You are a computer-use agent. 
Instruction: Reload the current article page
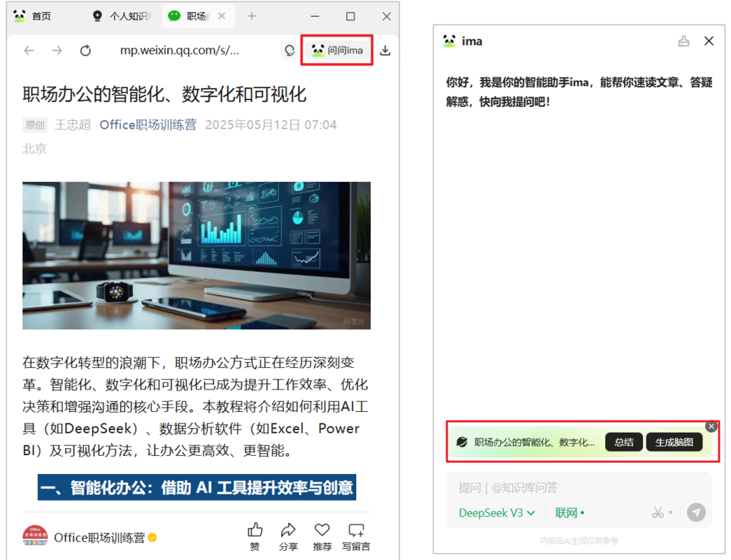(85, 50)
